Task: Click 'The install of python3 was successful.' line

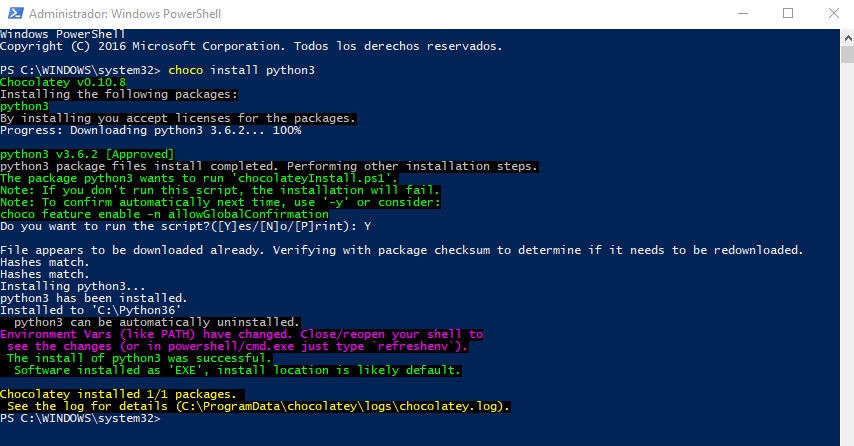Action: [139, 358]
